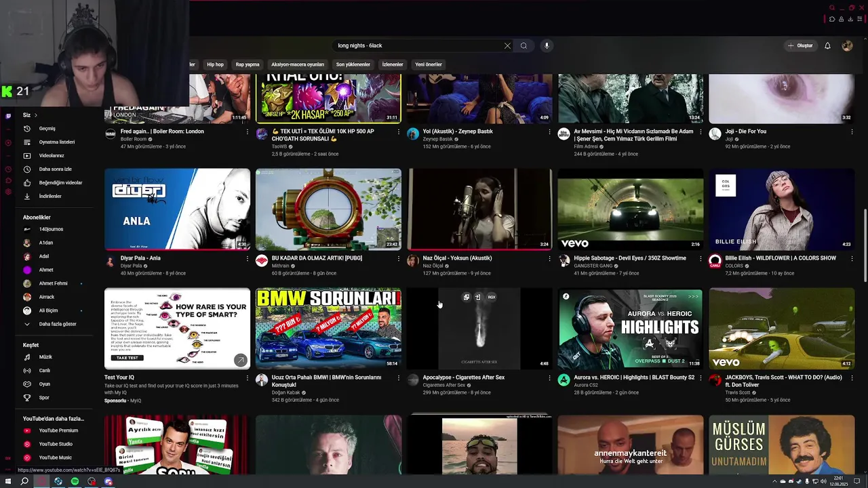The image size is (868, 488).
Task: Open Windows Start menu
Action: pos(7,481)
